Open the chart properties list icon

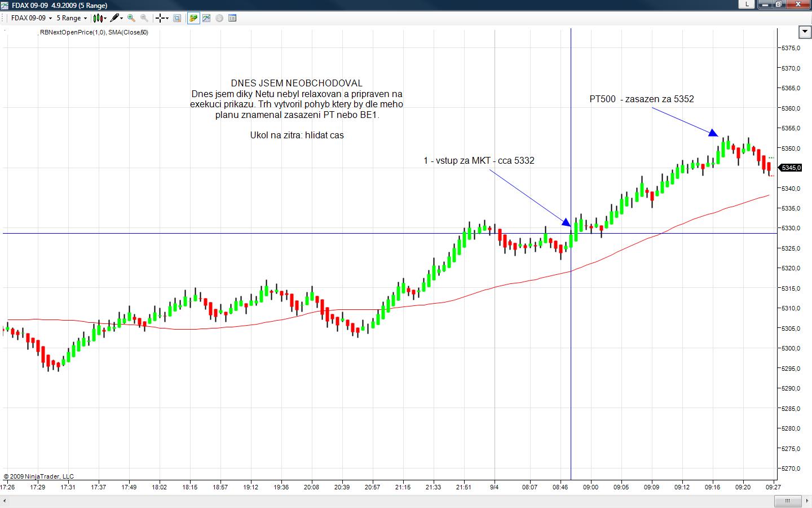click(232, 18)
